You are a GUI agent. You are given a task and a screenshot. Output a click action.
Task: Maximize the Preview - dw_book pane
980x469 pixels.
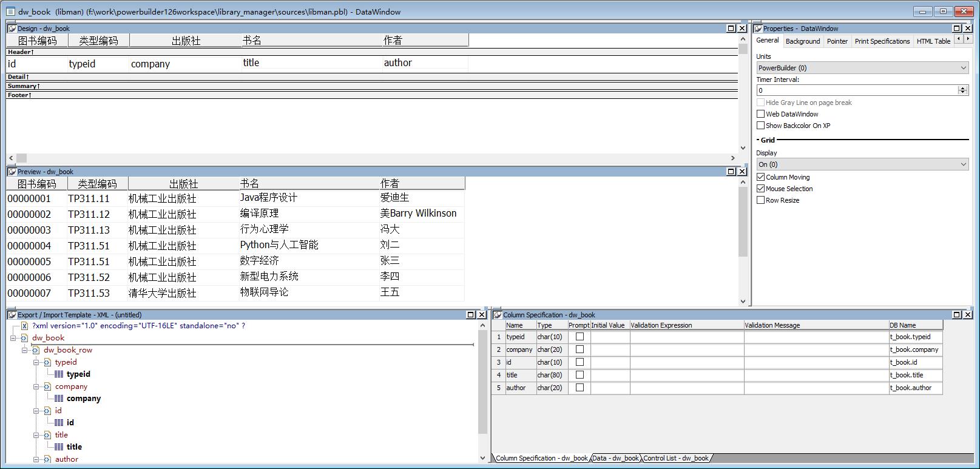click(731, 172)
